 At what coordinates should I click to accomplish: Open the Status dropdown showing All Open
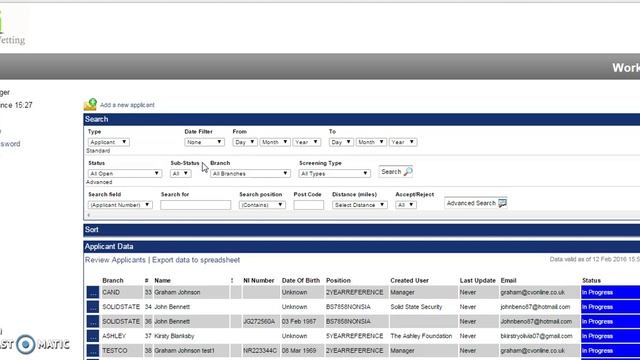124,173
